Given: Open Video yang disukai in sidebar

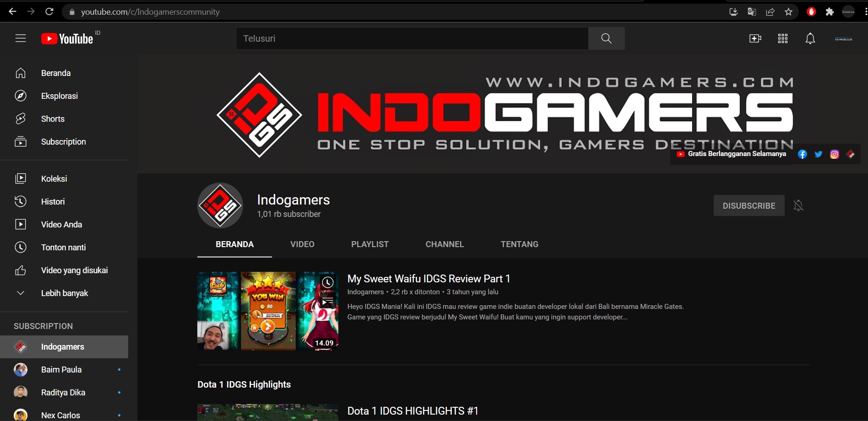Looking at the screenshot, I should click(x=64, y=270).
